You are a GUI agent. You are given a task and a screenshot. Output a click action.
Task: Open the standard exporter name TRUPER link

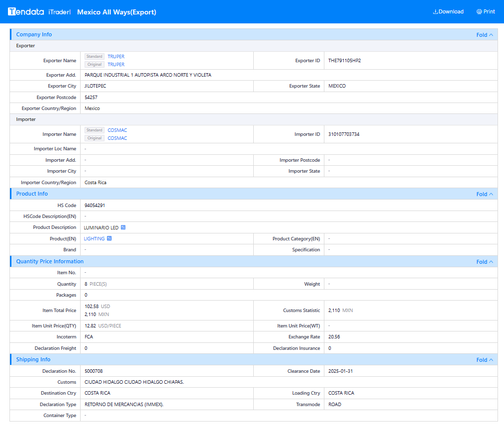click(116, 57)
